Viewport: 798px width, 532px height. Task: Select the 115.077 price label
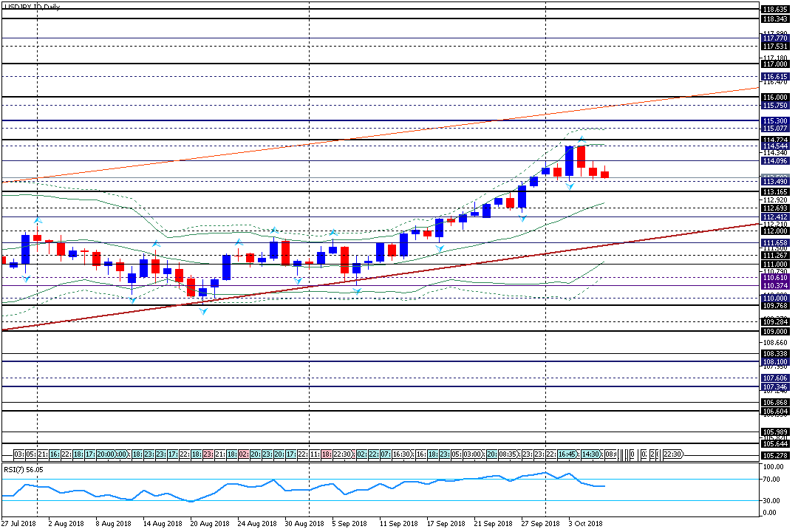[775, 129]
